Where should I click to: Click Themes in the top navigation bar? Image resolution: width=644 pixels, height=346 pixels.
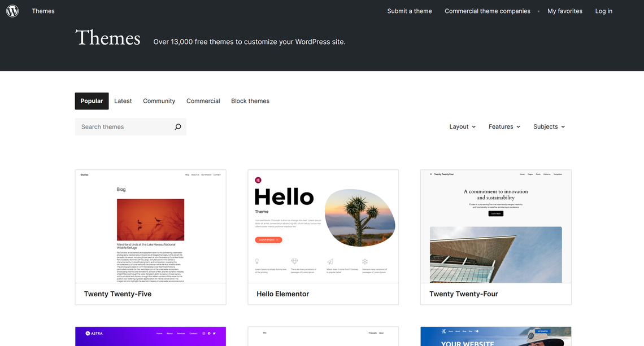pyautogui.click(x=43, y=11)
